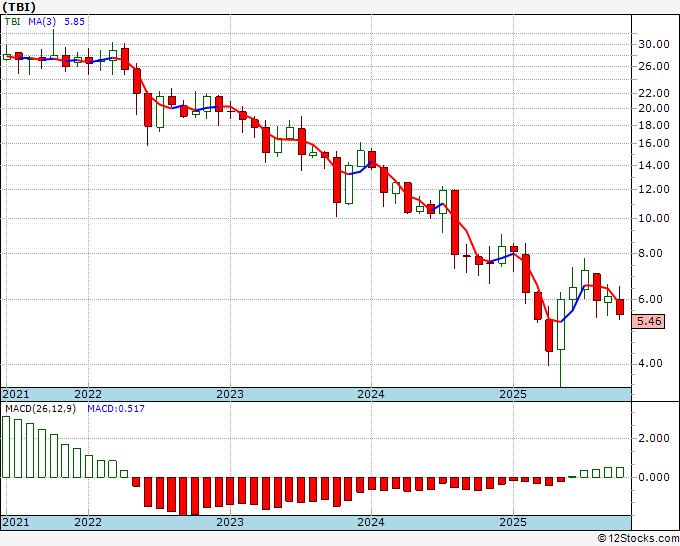Click the 12.00 price axis label
The height and width of the screenshot is (546, 680).
coord(654,190)
